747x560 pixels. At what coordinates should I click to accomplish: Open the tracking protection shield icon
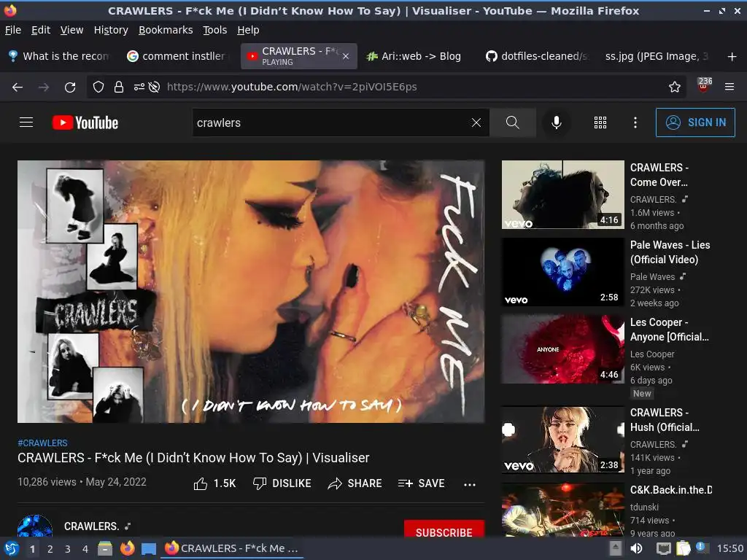tap(98, 87)
